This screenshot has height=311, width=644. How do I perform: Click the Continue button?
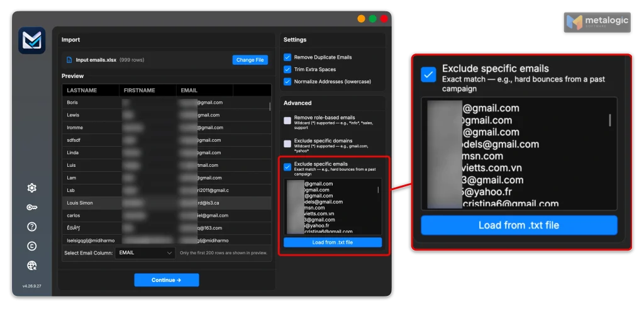point(166,280)
